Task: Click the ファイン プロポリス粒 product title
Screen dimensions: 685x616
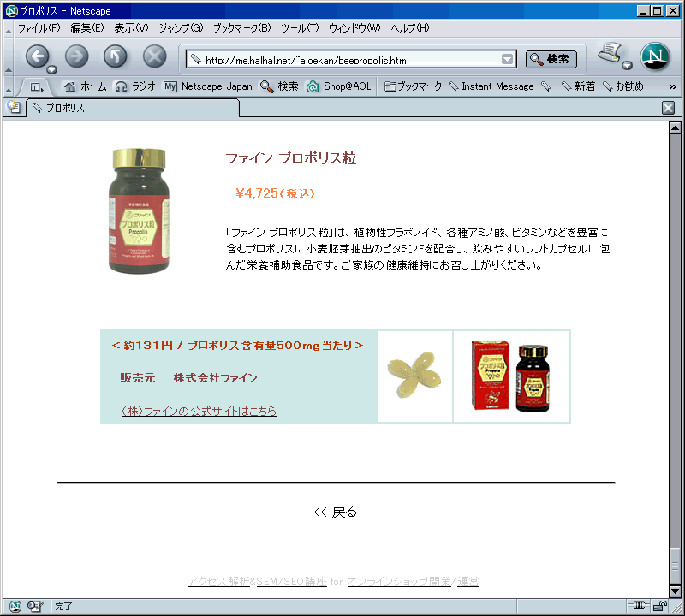Action: [291, 158]
